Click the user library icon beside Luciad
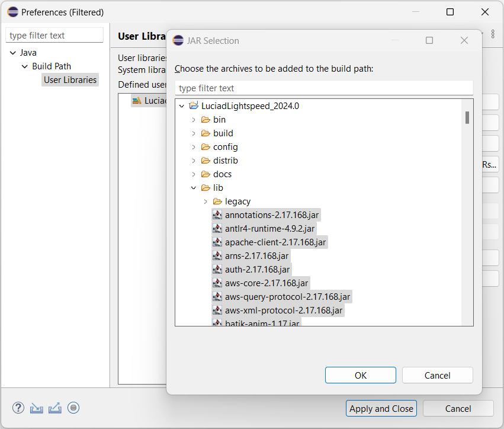 (x=137, y=101)
